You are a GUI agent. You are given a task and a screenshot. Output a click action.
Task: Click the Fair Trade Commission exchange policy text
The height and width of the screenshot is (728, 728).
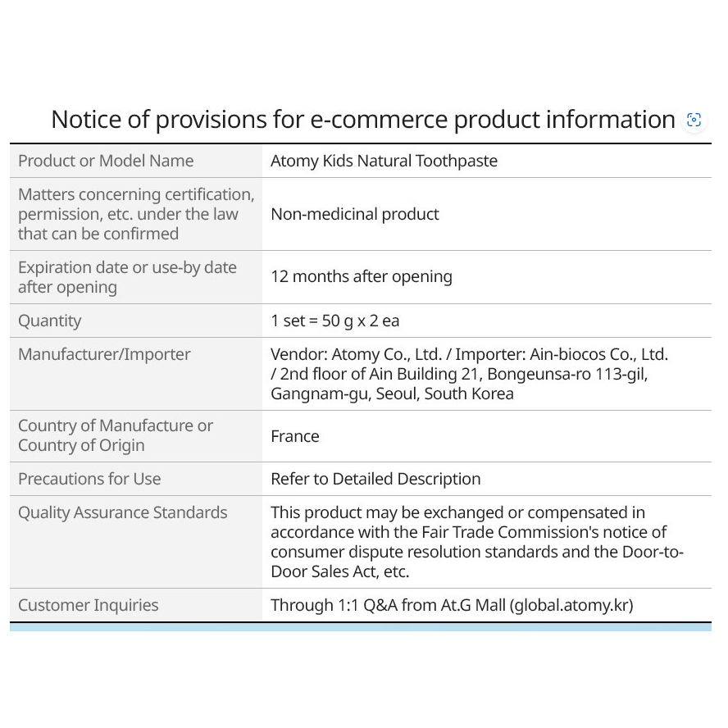(475, 542)
